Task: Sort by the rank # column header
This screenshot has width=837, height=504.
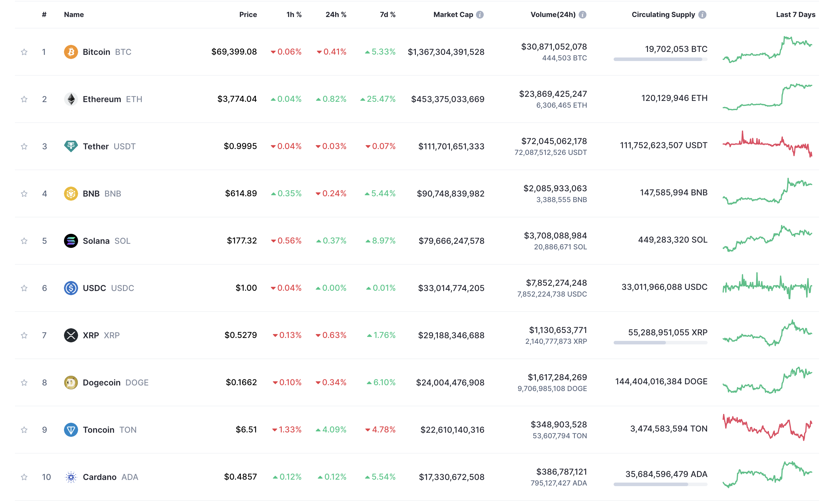Action: [44, 15]
